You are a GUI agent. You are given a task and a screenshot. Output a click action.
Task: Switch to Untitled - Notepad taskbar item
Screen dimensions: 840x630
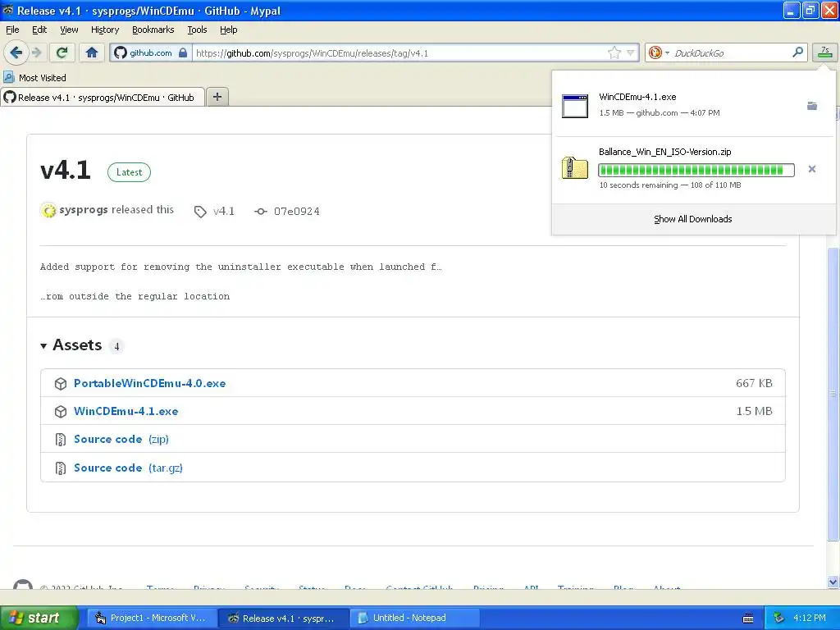click(415, 618)
